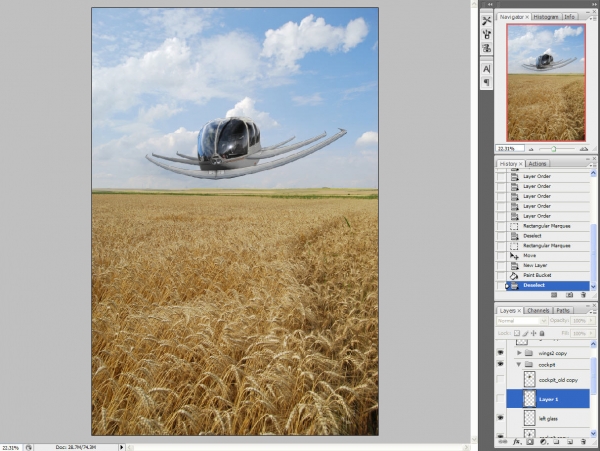Select the cockpit_old copy layer
This screenshot has height=451, width=600.
(x=548, y=379)
